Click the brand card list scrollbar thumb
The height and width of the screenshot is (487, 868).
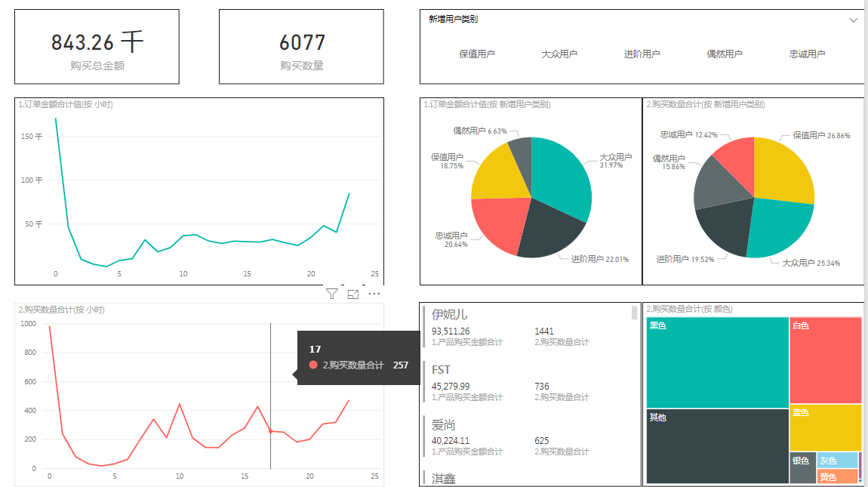(634, 313)
